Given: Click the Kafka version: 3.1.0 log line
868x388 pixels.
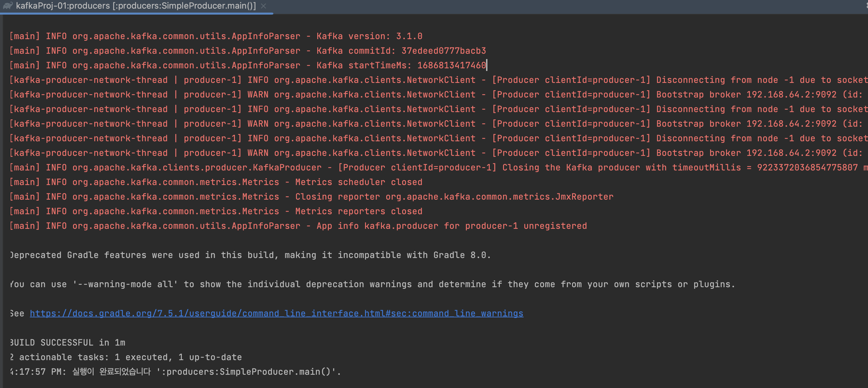Looking at the screenshot, I should [x=216, y=36].
